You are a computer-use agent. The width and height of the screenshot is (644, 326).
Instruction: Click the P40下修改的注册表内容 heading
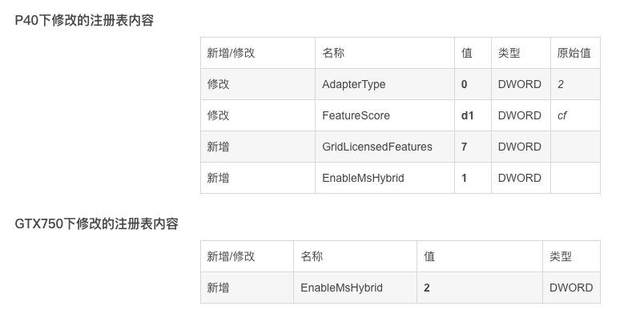[84, 21]
